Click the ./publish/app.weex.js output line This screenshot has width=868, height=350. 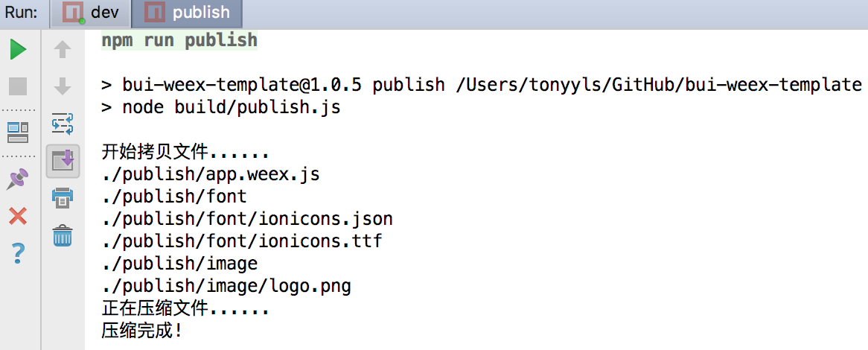point(211,174)
